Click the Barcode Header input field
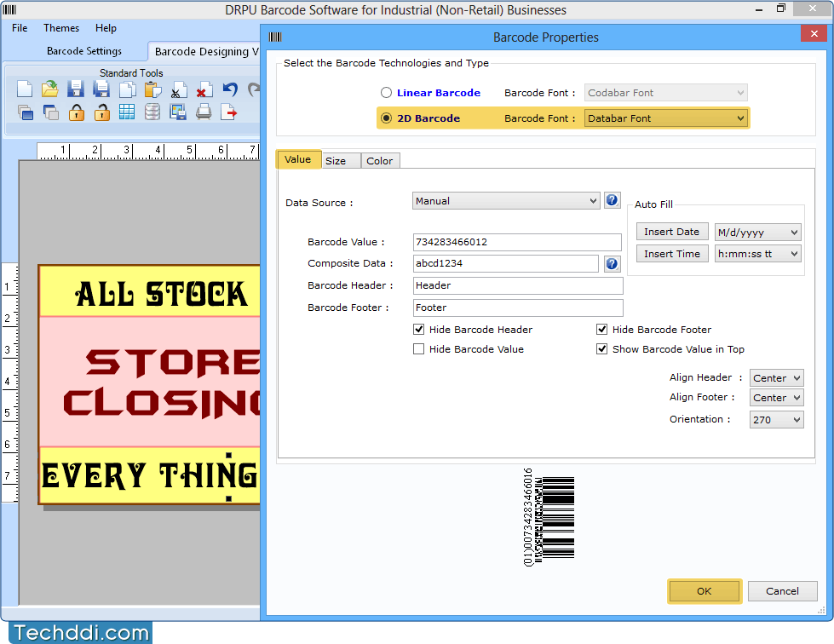 coord(518,285)
